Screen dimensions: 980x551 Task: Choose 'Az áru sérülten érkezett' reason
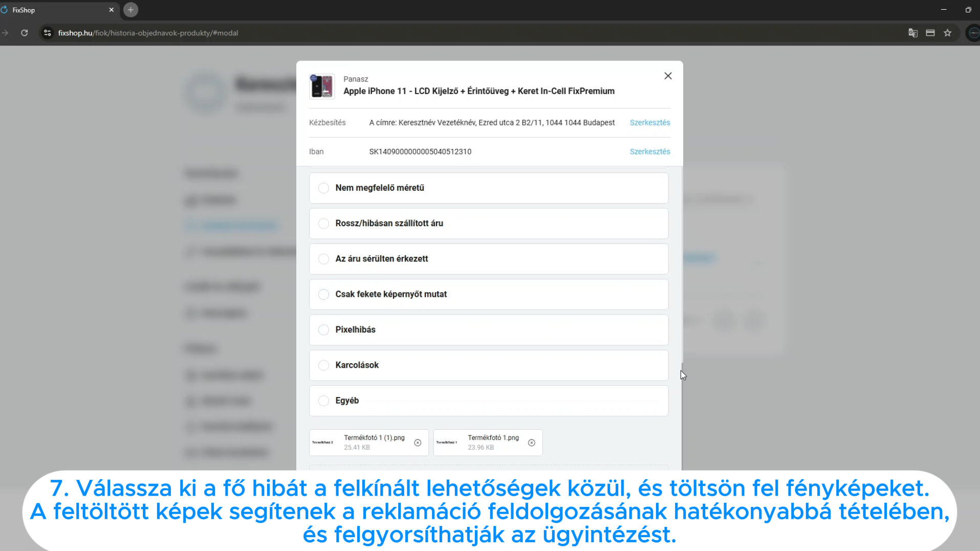click(323, 259)
